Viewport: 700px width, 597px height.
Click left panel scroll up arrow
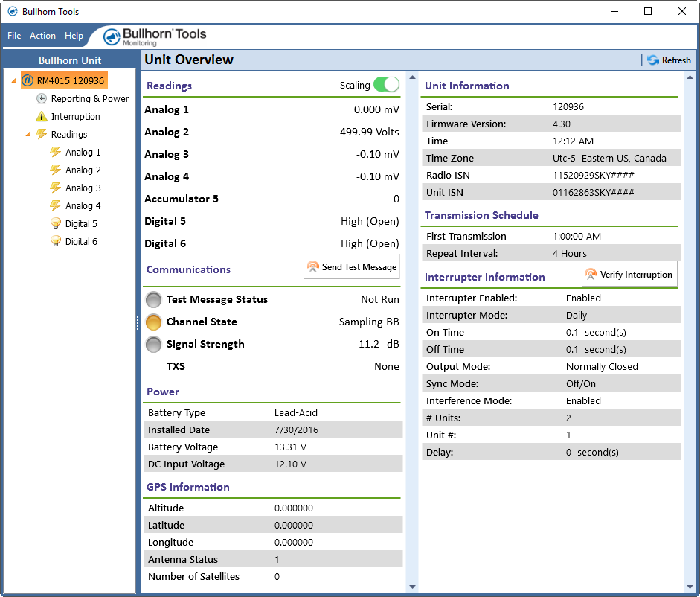(x=413, y=77)
